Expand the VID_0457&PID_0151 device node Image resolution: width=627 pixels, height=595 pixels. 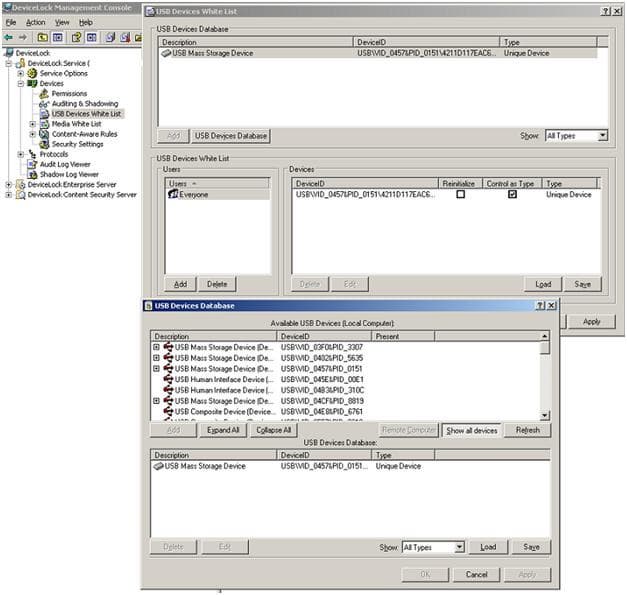(156, 369)
